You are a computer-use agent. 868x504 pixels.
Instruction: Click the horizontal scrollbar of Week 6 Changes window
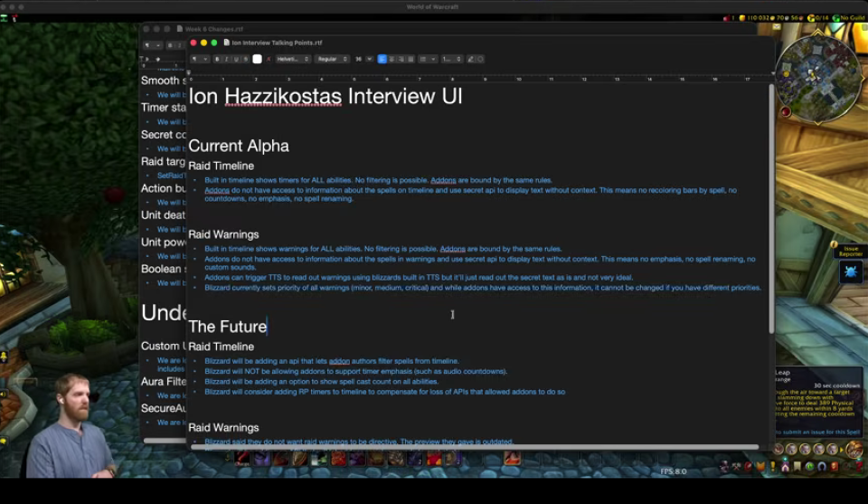tap(165, 441)
